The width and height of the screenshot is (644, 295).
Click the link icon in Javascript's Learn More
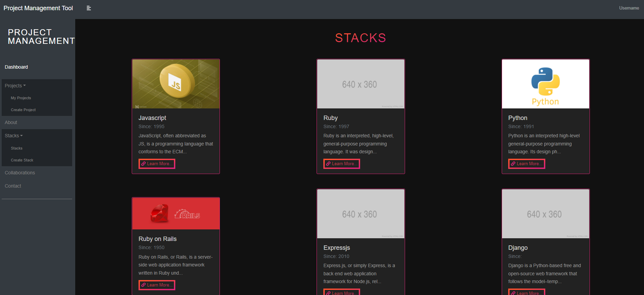(143, 164)
